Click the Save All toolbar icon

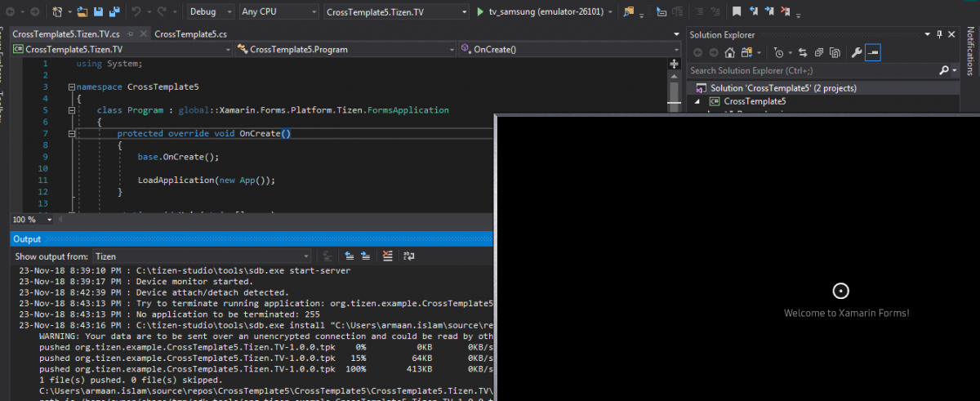click(113, 11)
